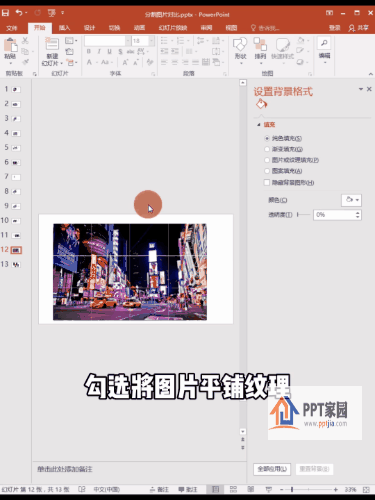Click the Apply to All button

(272, 469)
